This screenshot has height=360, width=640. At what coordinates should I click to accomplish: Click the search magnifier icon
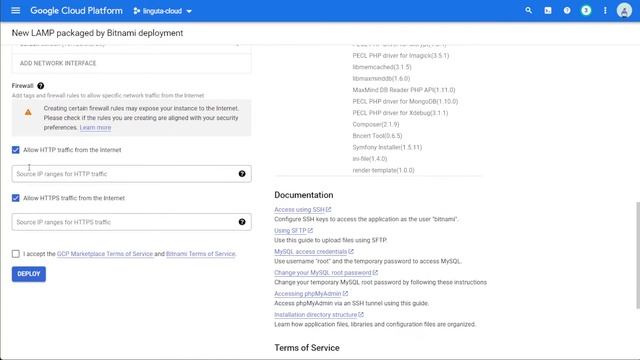point(529,11)
